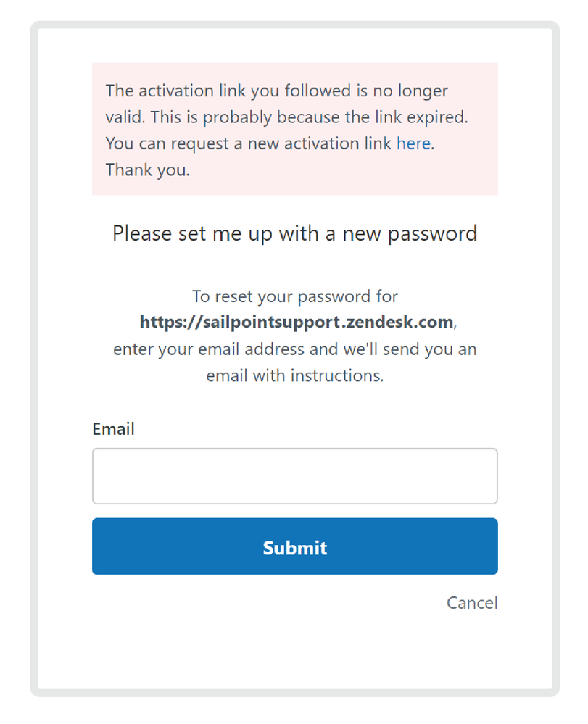Place cursor in the email address box
This screenshot has width=588, height=724.
[294, 475]
